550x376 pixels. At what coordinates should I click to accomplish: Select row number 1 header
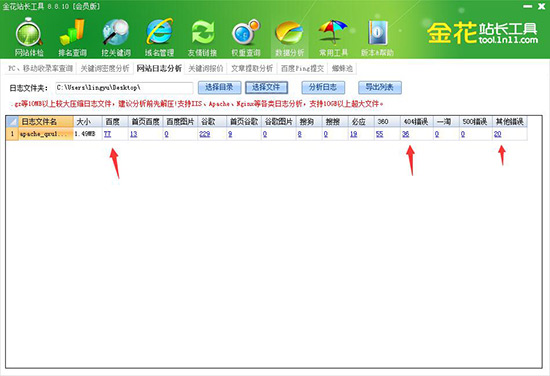pos(12,134)
